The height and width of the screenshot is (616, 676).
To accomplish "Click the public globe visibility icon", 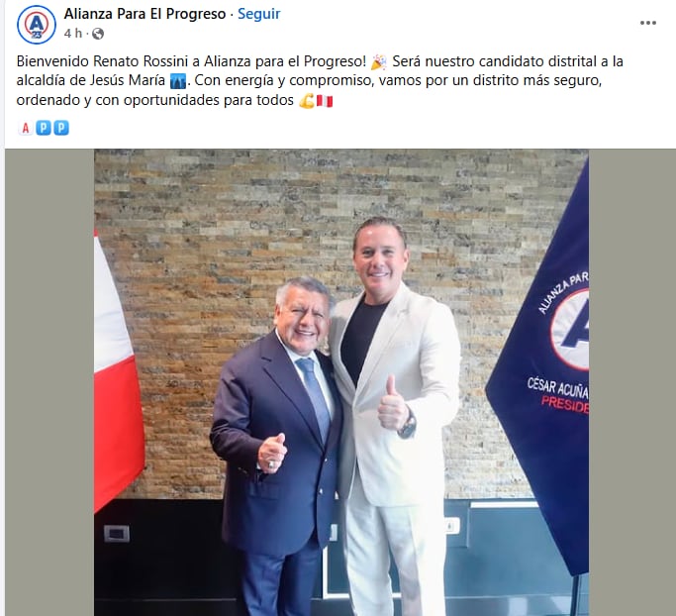I will pos(98,34).
